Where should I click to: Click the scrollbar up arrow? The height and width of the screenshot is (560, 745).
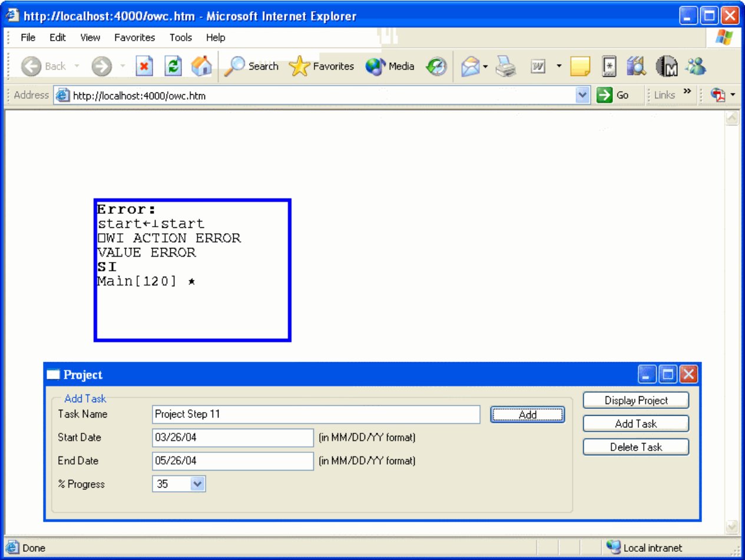tap(732, 118)
